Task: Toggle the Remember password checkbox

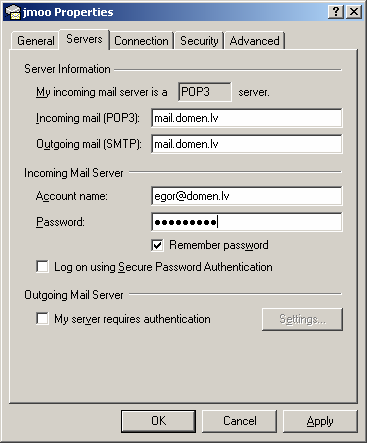Action: point(157,245)
